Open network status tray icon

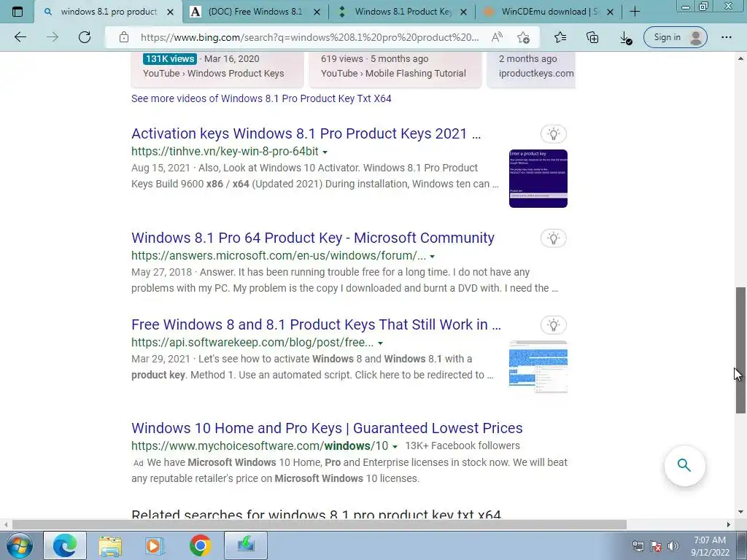click(638, 545)
